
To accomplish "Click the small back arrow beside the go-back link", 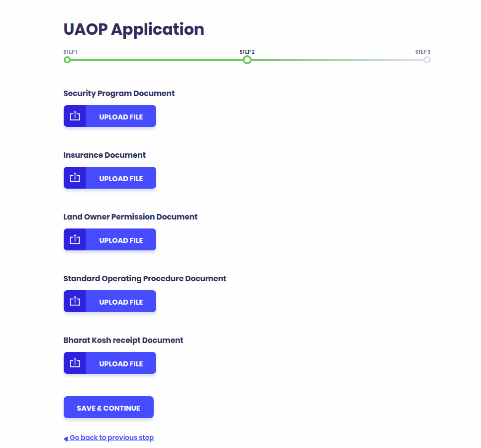I will tap(65, 438).
